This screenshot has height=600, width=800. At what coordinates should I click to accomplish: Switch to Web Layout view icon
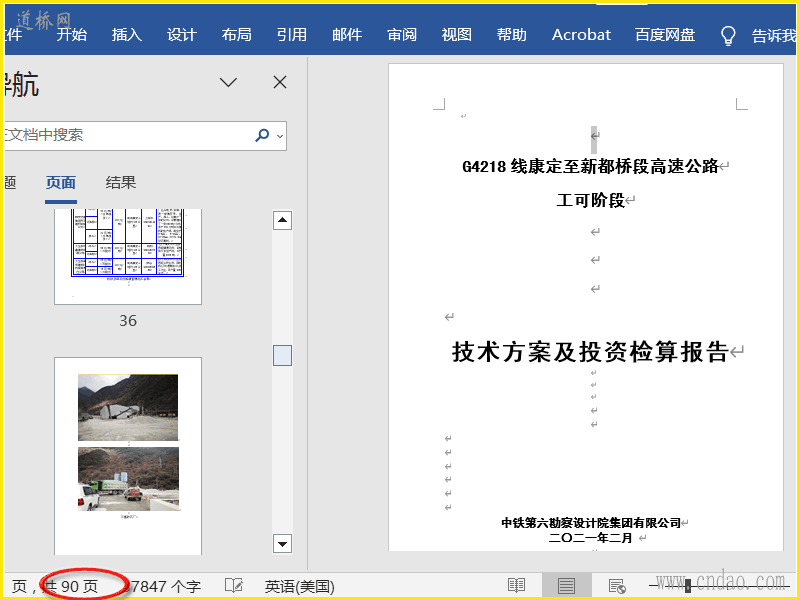[617, 586]
